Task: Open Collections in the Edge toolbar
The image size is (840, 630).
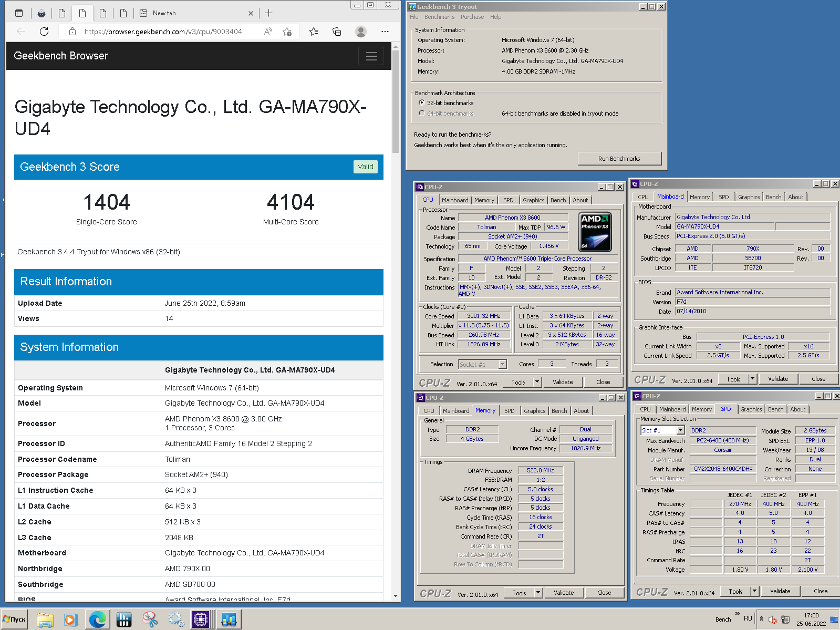Action: click(337, 32)
